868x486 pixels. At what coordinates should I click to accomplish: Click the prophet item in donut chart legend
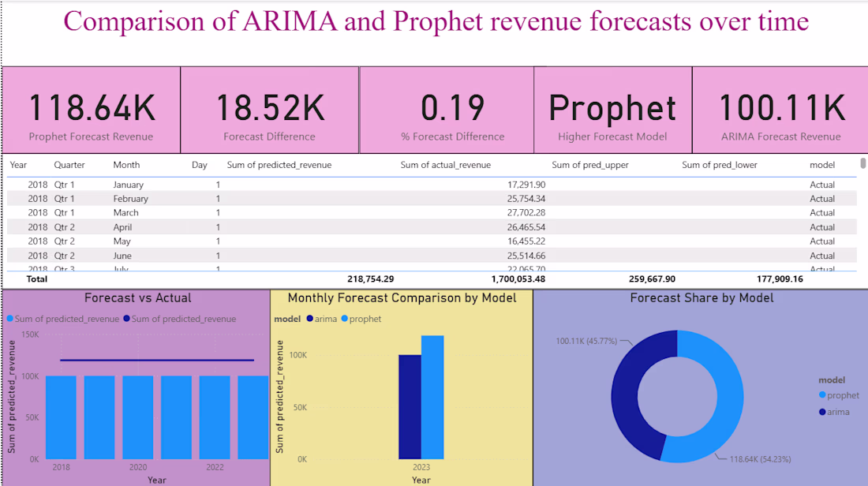click(839, 395)
